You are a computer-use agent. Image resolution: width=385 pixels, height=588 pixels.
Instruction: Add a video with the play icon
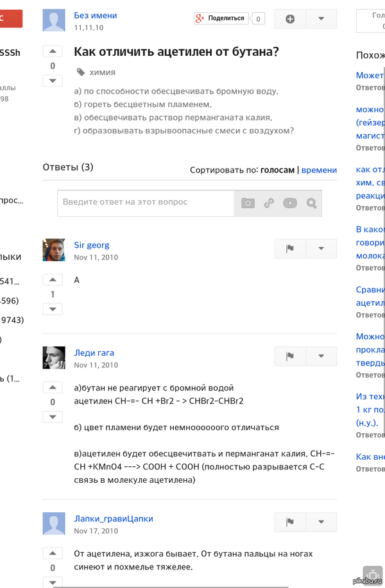290,203
